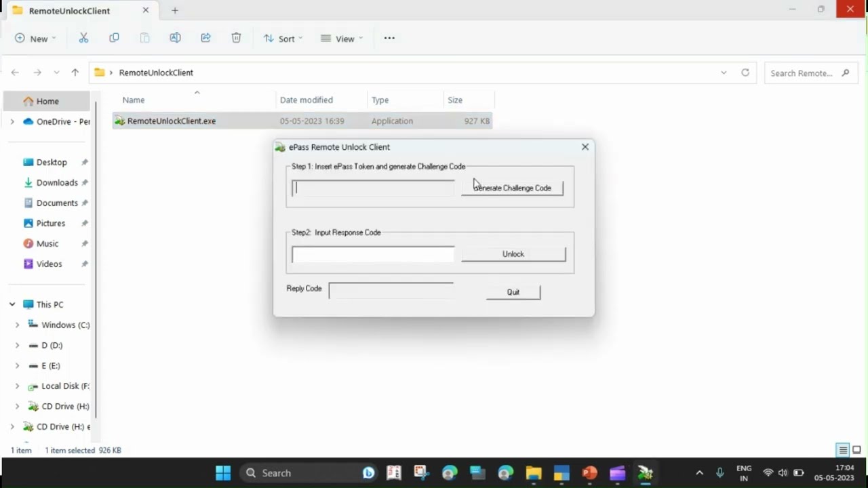Viewport: 868px width, 488px height.
Task: Open PowerPoint from taskbar
Action: 589,472
